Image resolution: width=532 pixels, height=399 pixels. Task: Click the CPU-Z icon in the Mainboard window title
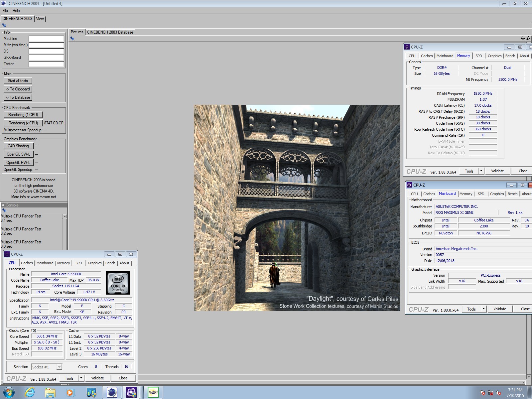(409, 185)
